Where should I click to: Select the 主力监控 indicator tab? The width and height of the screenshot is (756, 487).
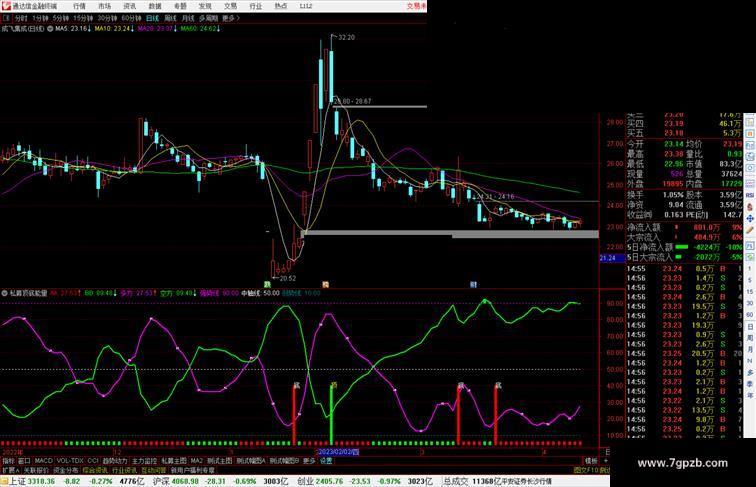(x=144, y=461)
